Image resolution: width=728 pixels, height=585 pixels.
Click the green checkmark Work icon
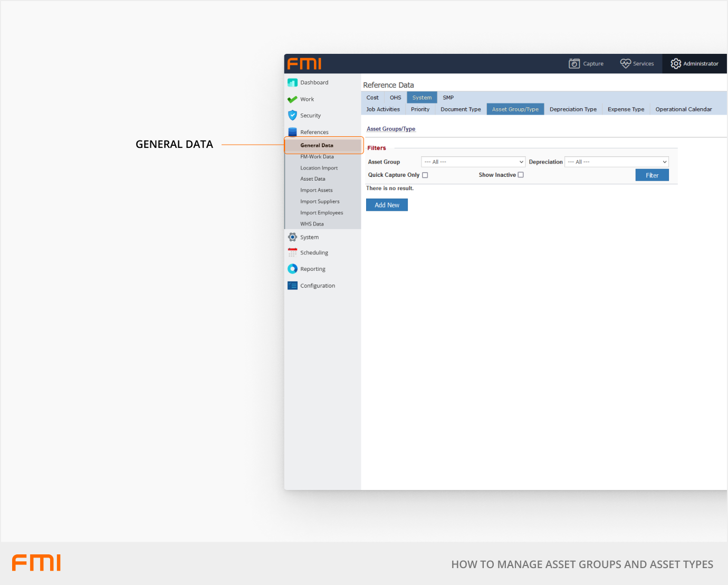click(x=292, y=99)
